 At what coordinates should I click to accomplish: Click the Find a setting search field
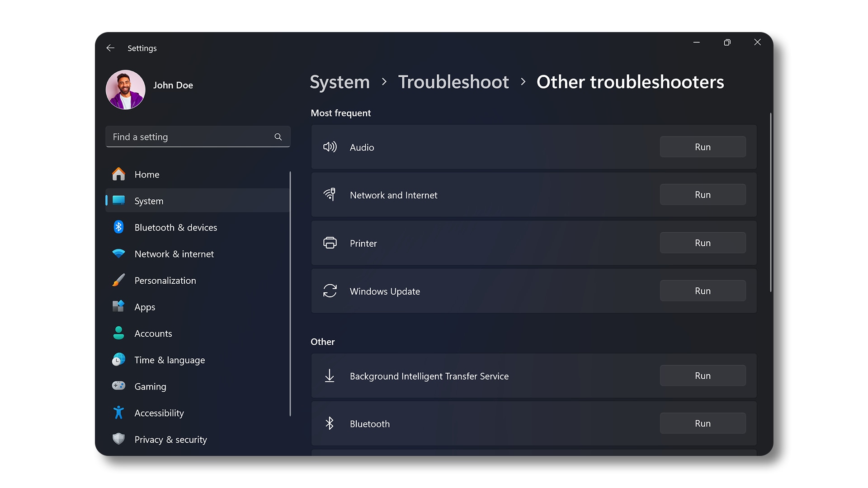click(x=197, y=136)
